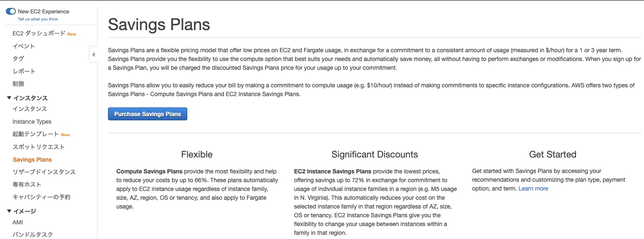Image resolution: width=644 pixels, height=239 pixels.
Task: Open EC2 ダッシュボード in the sidebar
Action: 39,33
